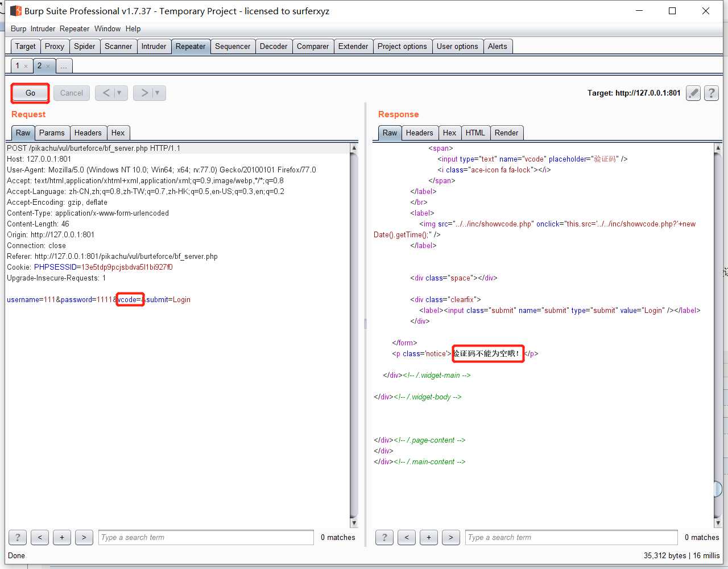Open the Window menu
Screen dimensions: 728x569
point(107,28)
